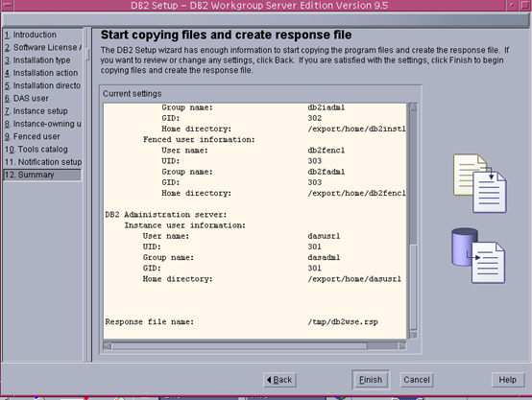This screenshot has height=400, width=532.
Task: Go to Installation directory step
Action: click(x=42, y=85)
